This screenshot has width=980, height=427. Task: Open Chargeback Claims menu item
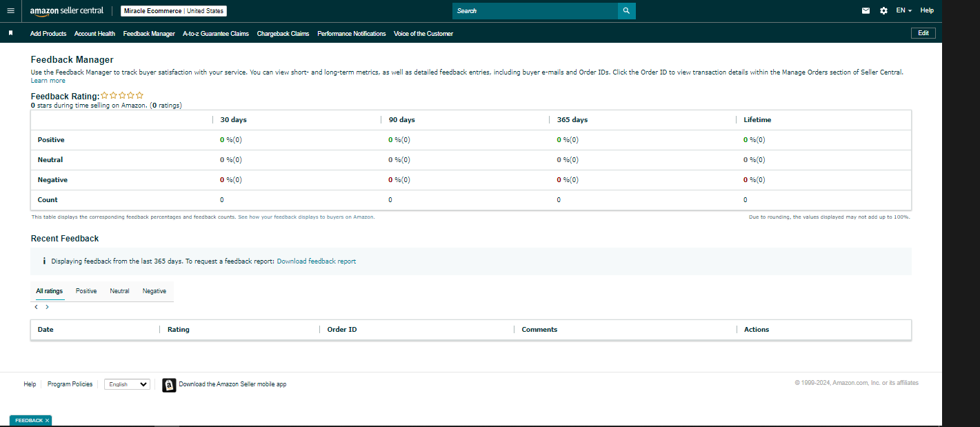(x=283, y=34)
